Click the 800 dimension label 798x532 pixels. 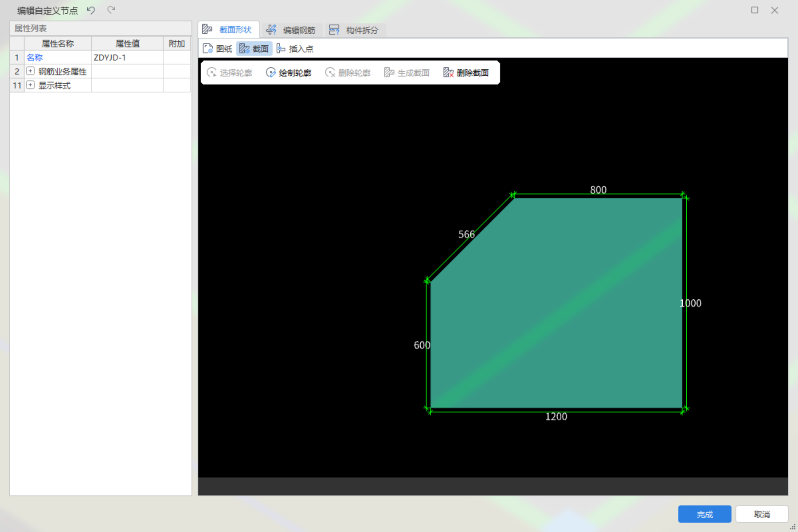(598, 190)
